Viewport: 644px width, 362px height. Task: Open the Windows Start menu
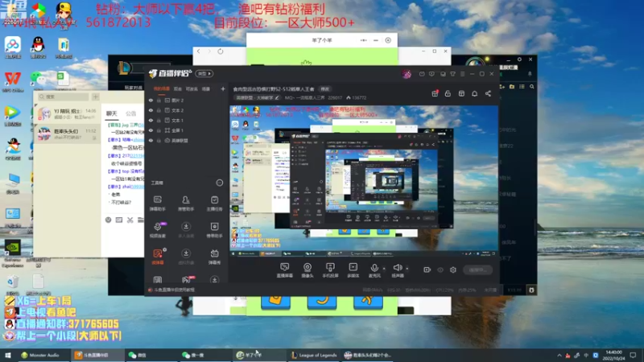(x=8, y=355)
